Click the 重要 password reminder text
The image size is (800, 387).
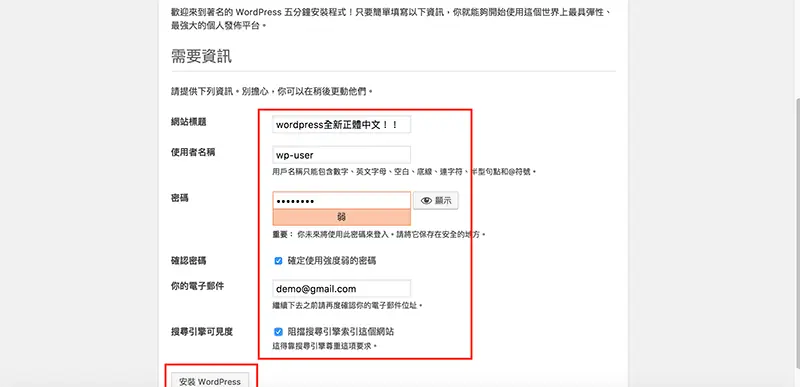(379, 235)
